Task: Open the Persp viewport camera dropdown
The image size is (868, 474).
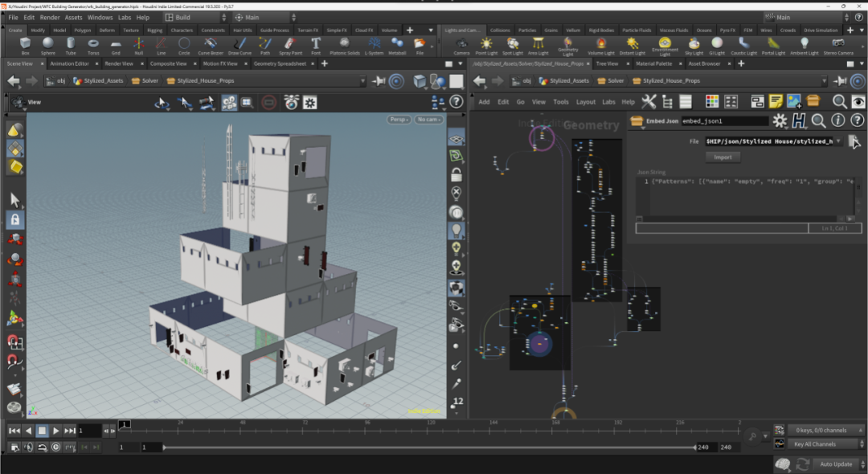Action: [x=399, y=120]
